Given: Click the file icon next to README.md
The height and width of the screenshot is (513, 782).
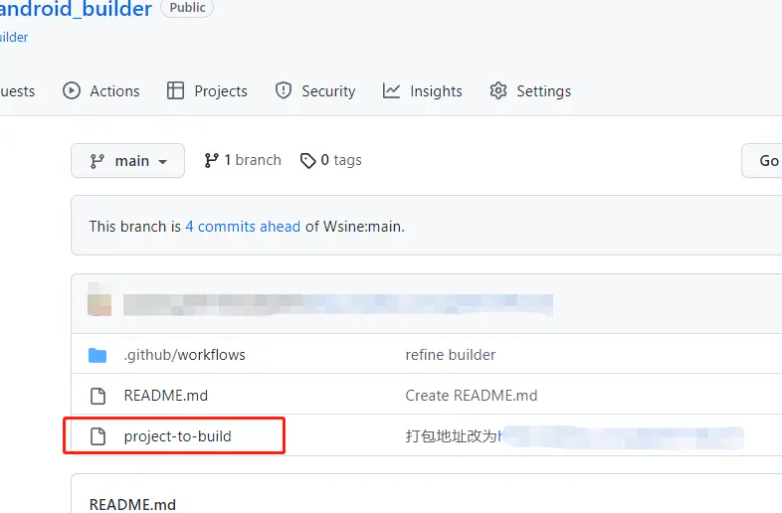Looking at the screenshot, I should click(98, 396).
